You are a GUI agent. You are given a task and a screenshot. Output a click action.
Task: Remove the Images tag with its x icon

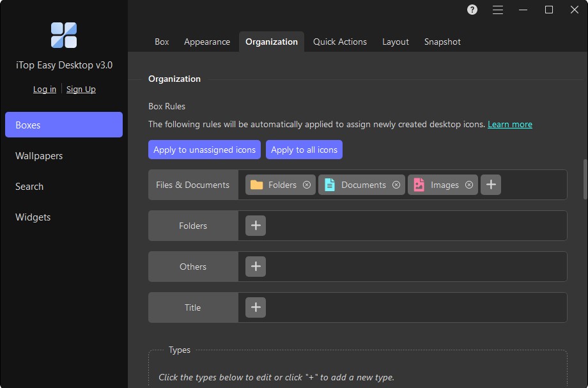pos(469,185)
